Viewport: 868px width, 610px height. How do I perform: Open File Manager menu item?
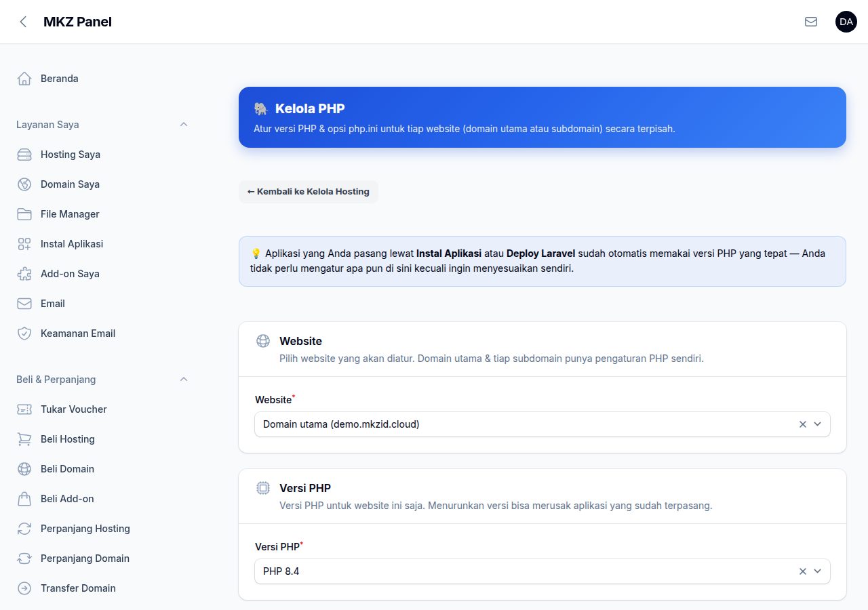(103, 214)
